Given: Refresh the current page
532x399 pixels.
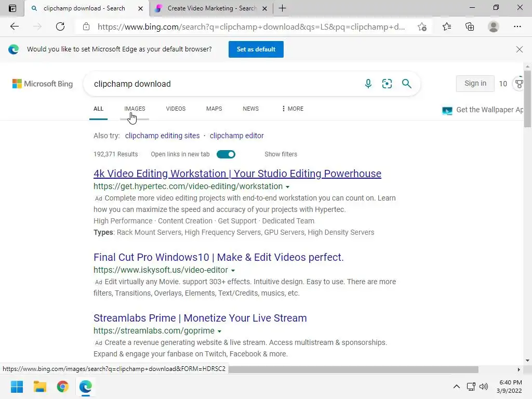Looking at the screenshot, I should click(x=60, y=26).
